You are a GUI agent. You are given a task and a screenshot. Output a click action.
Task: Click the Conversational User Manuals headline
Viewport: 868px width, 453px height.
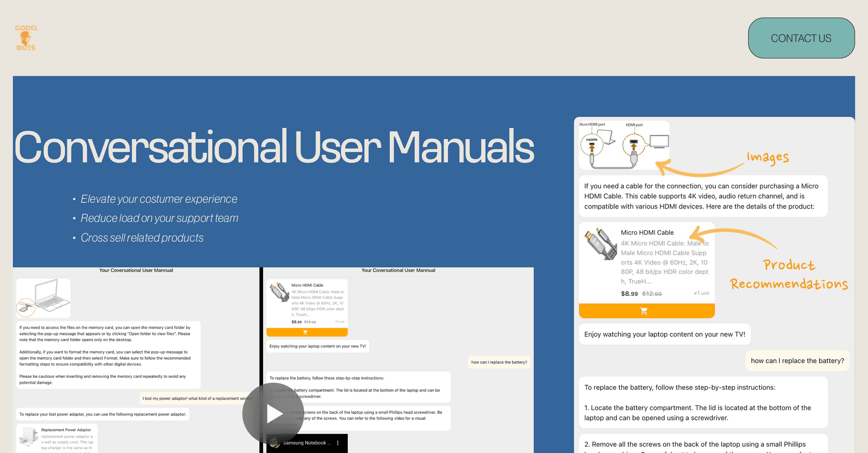point(274,147)
